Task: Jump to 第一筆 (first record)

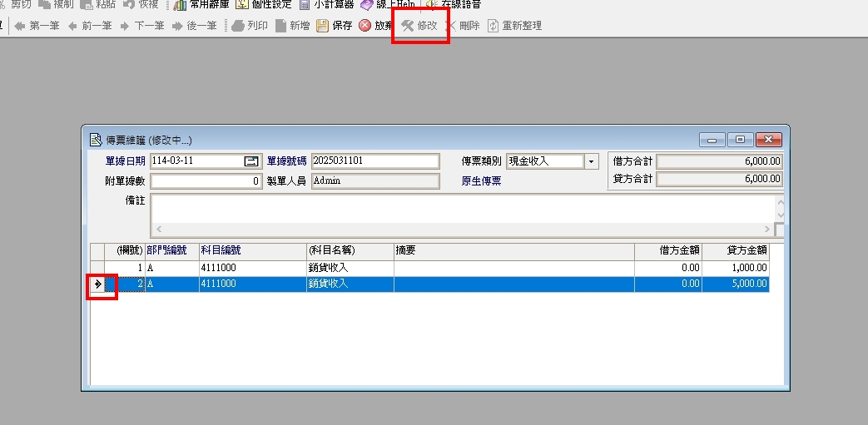Action: (x=20, y=26)
